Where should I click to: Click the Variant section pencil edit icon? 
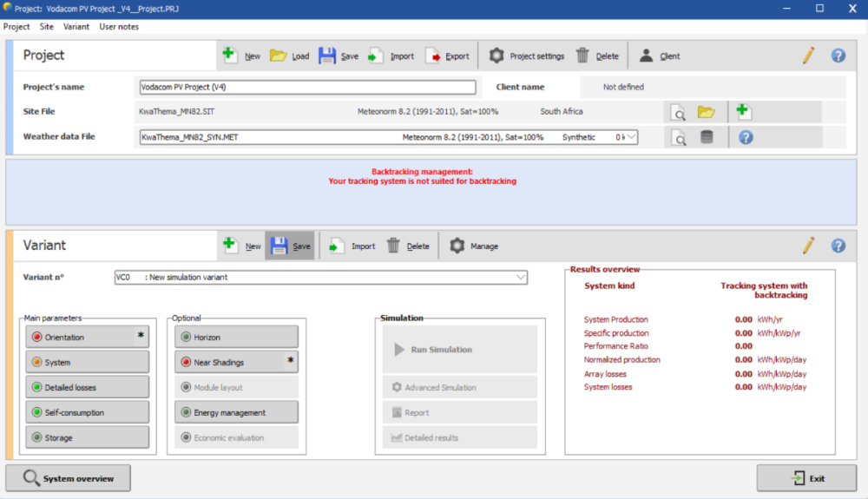tap(808, 246)
